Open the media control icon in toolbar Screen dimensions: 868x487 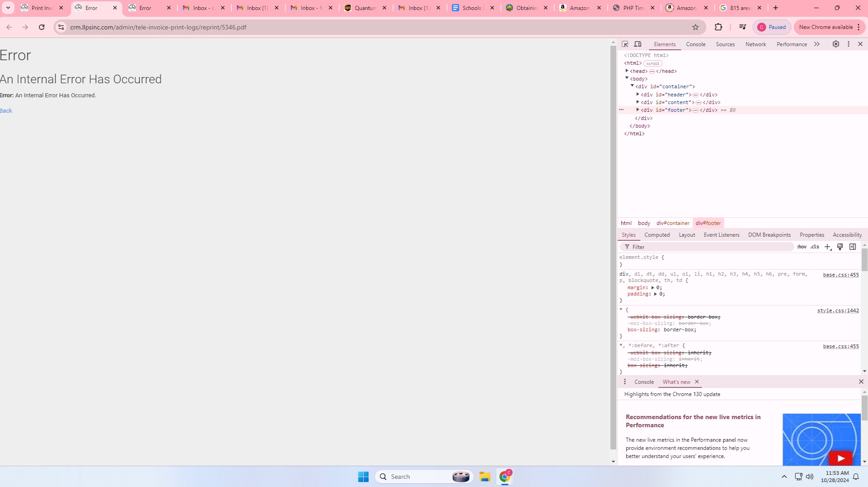[x=742, y=27]
